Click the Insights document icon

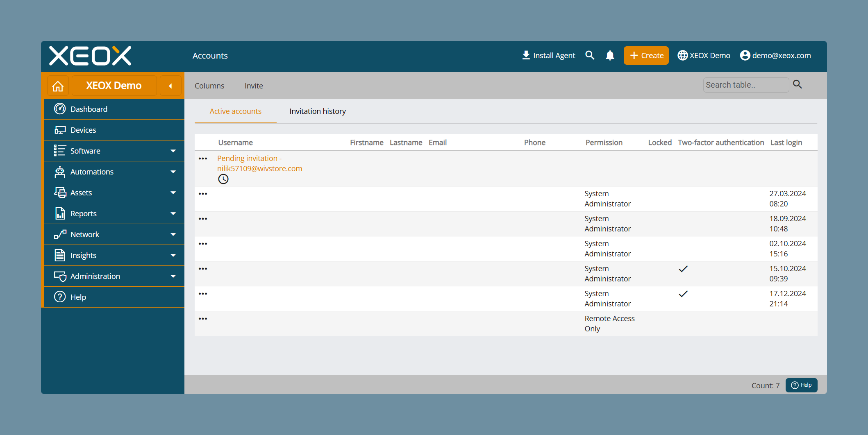(x=60, y=255)
